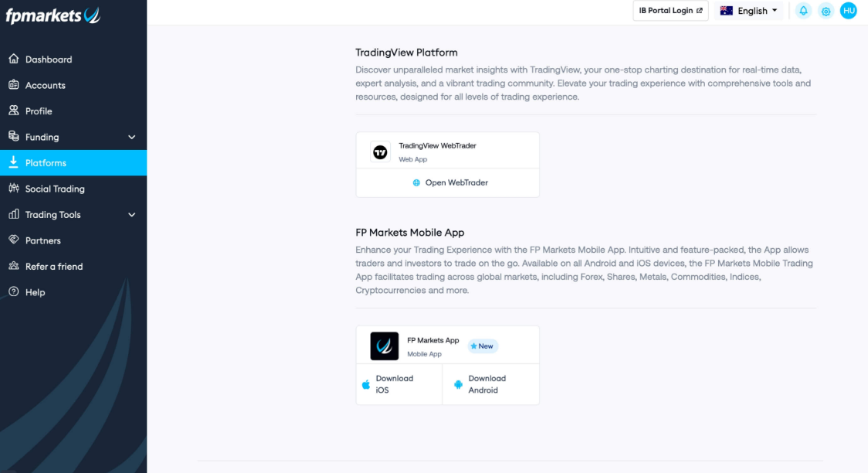Click the Help question mark icon

point(14,292)
